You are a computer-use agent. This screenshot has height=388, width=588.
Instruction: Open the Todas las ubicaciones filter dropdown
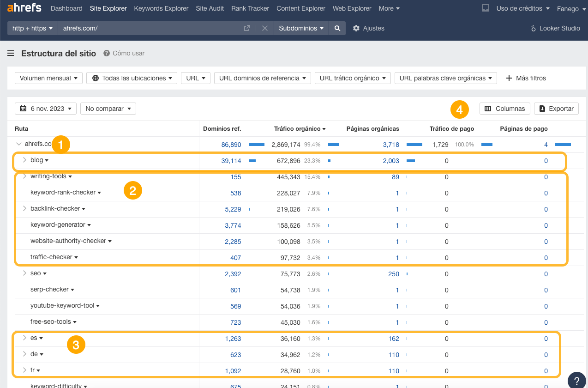click(x=132, y=78)
